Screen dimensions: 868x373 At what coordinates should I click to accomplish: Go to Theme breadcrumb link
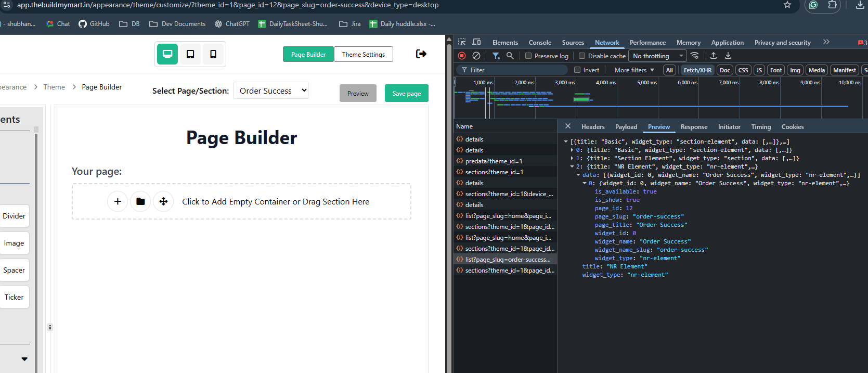pos(54,87)
